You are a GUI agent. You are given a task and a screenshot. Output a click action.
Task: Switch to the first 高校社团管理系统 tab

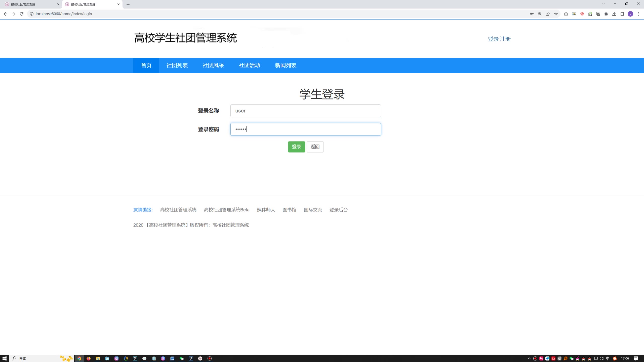[x=31, y=4]
